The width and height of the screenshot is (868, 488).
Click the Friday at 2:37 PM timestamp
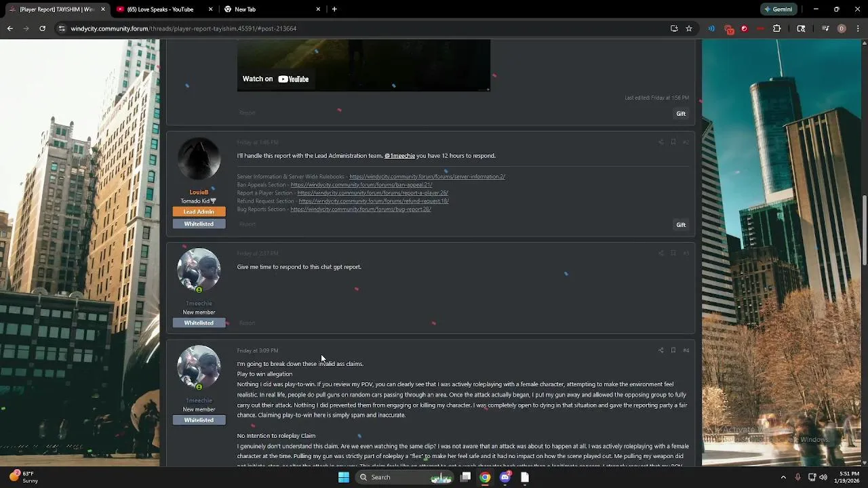(x=258, y=253)
